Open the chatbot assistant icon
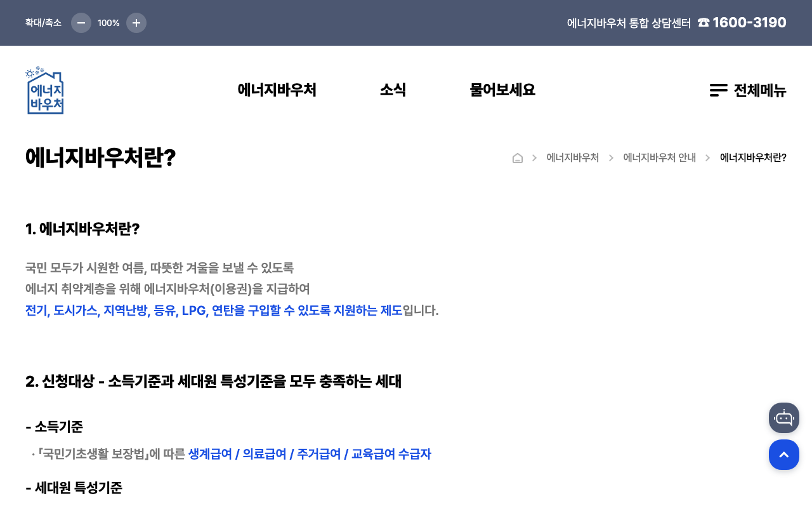The height and width of the screenshot is (508, 812). pyautogui.click(x=784, y=418)
